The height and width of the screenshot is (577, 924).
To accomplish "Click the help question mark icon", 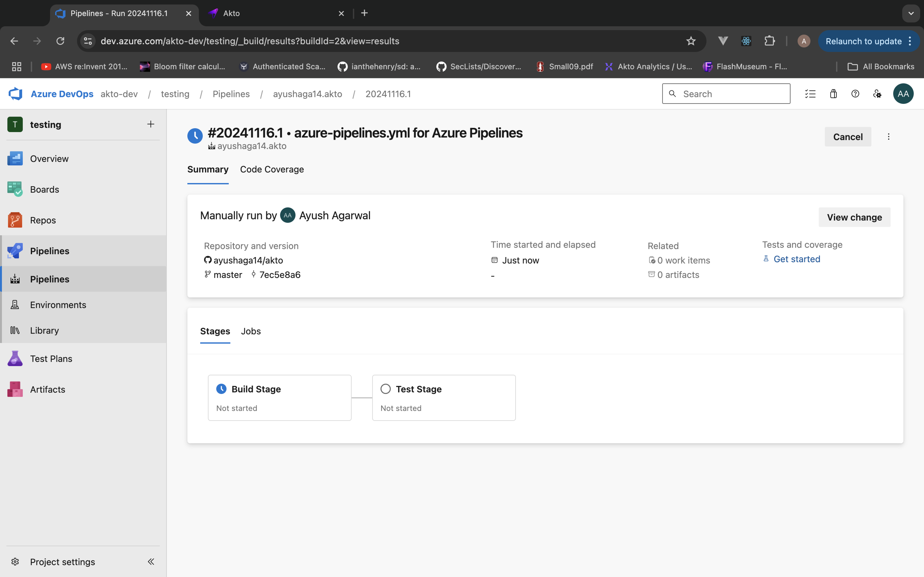I will pyautogui.click(x=855, y=94).
